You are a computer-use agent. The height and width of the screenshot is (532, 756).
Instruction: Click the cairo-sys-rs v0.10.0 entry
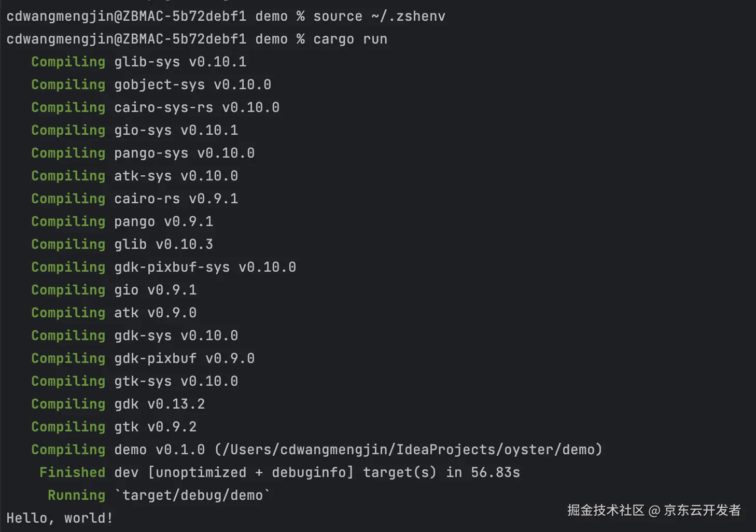[197, 107]
